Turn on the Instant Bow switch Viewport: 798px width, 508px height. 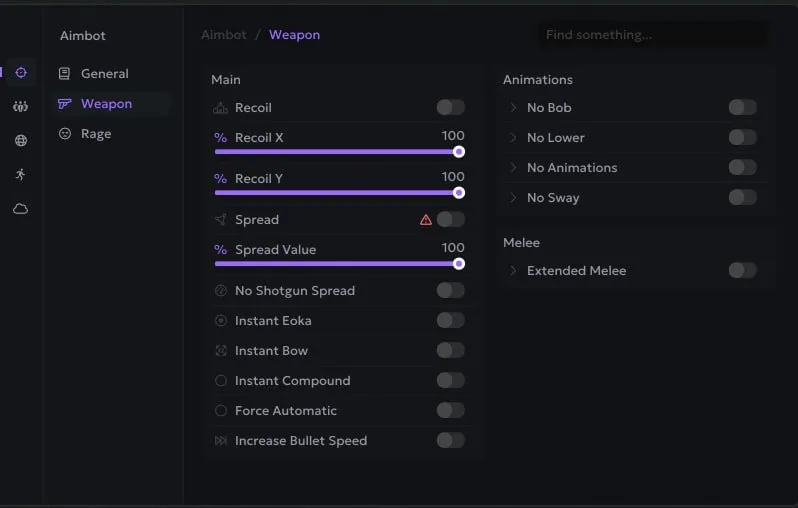click(450, 350)
